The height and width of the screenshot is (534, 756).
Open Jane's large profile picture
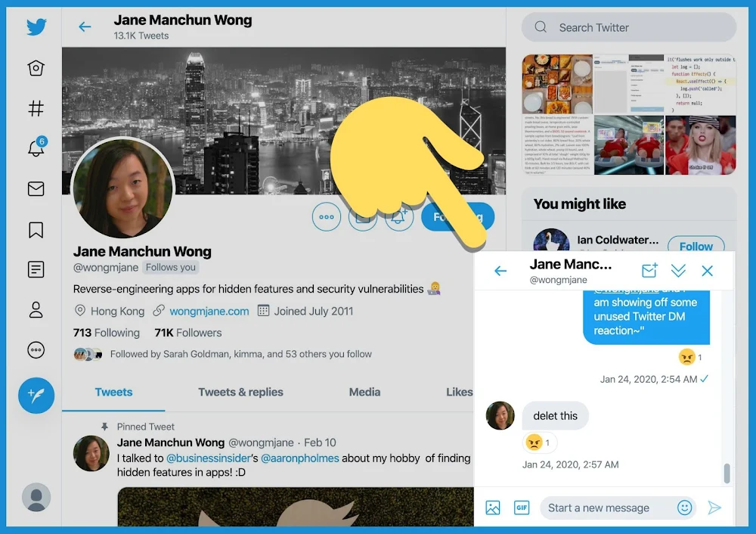(123, 188)
